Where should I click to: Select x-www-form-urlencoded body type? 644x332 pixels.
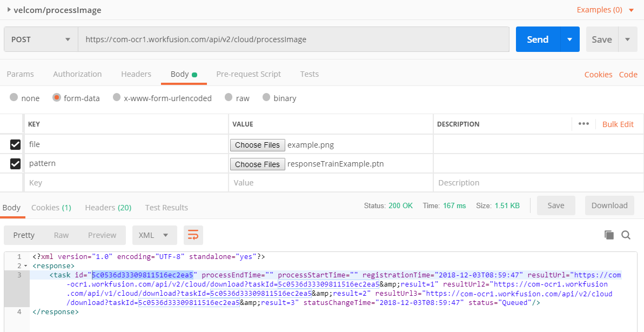(117, 97)
